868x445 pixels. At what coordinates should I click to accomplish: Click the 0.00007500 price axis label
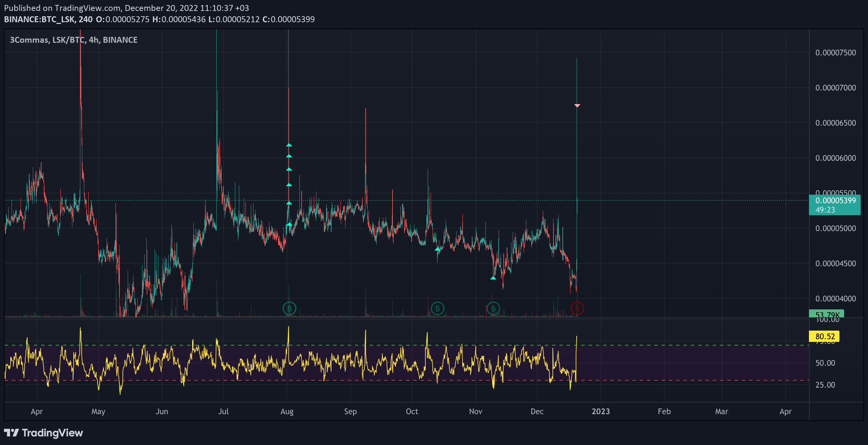click(x=835, y=52)
